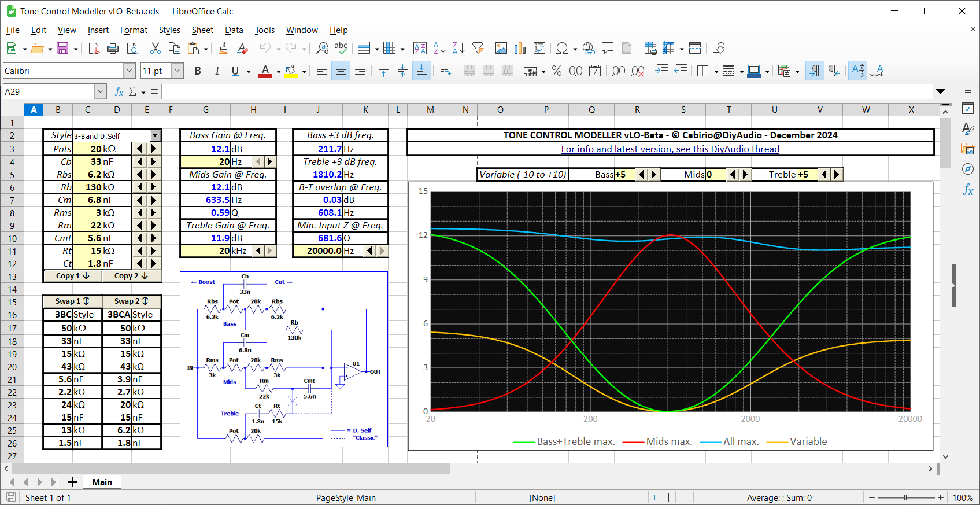Open the DiyAudio thread link
Screen dimensions: 980x505
670,149
